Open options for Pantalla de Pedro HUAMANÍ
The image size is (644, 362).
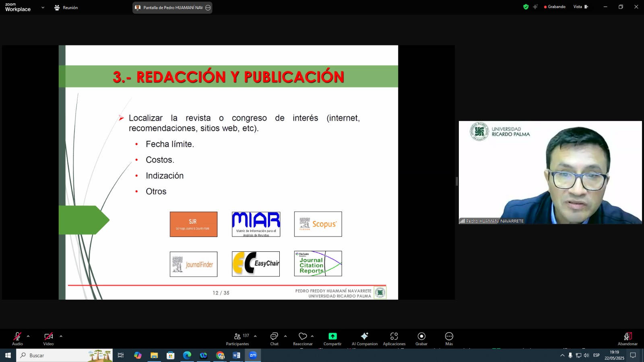coord(208,8)
